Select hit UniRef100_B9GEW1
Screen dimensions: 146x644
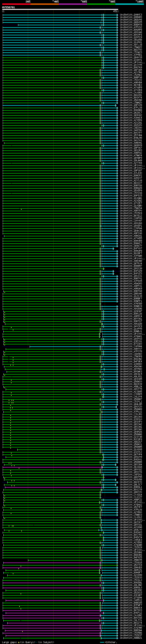pos(131,583)
